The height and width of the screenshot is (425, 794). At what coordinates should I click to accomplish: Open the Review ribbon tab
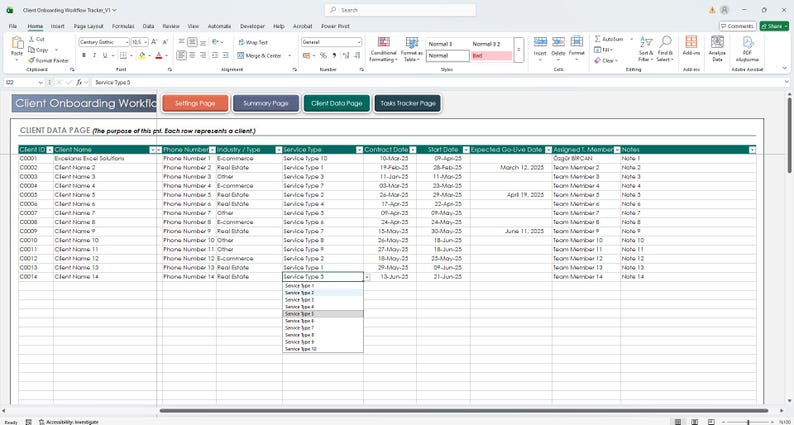pyautogui.click(x=171, y=26)
